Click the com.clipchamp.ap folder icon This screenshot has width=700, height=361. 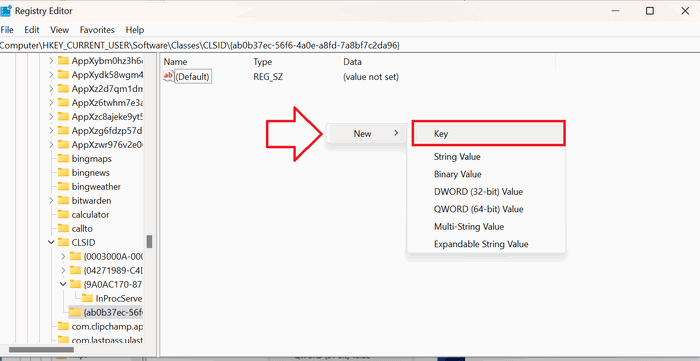click(63, 327)
